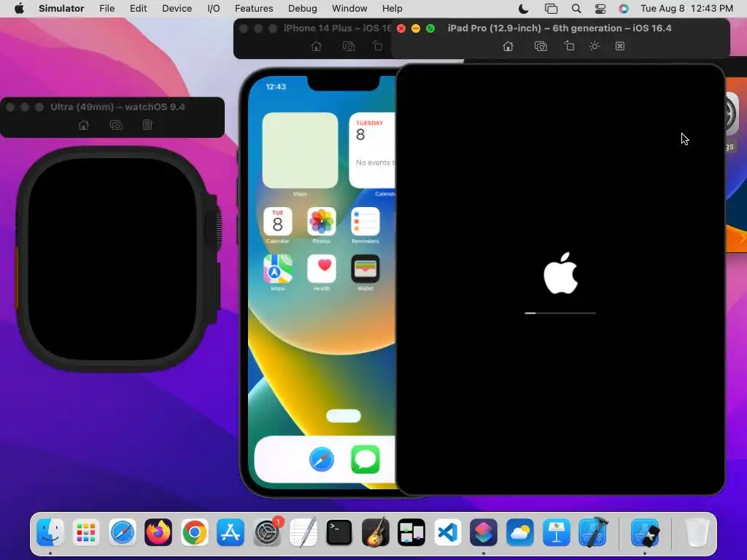Open Spotlight search in the menu bar
The height and width of the screenshot is (560, 747).
pos(576,9)
